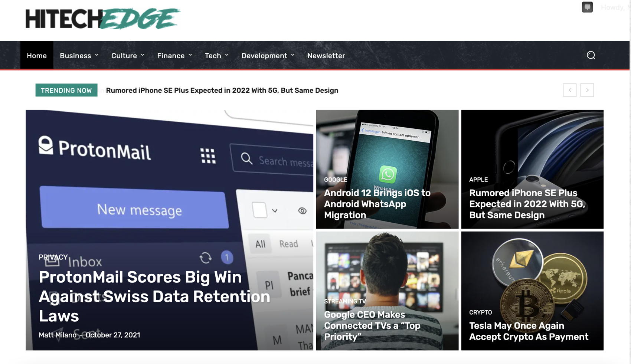Show previous trending headline arrow
This screenshot has height=364, width=631.
[x=570, y=90]
